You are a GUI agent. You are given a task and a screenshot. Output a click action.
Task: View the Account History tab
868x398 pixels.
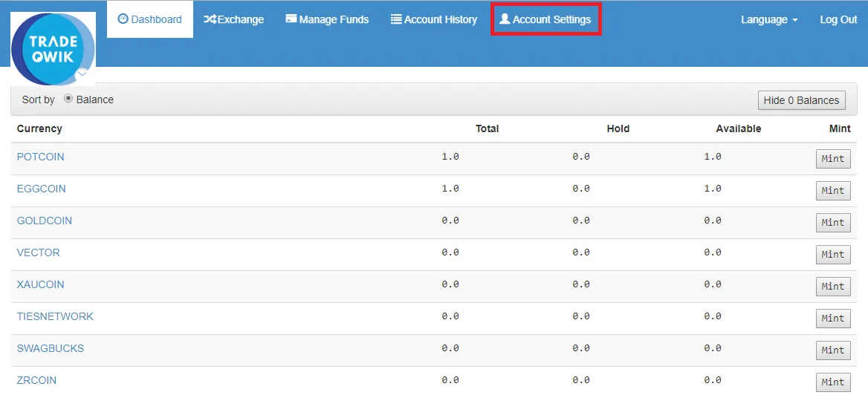(434, 19)
